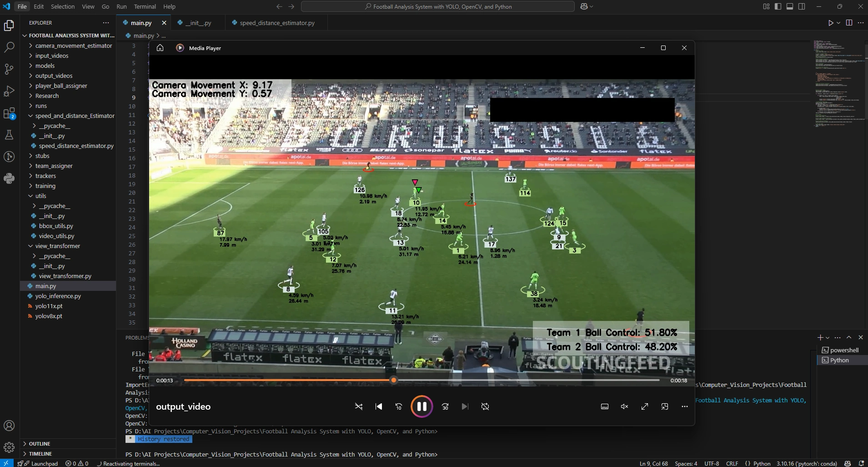The image size is (868, 467).
Task: Toggle the primary side bar layout
Action: pos(778,6)
